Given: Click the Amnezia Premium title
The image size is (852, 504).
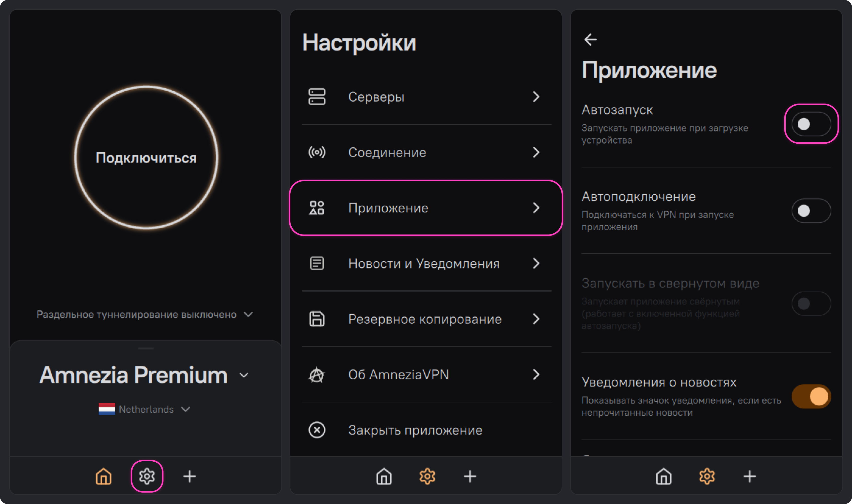Looking at the screenshot, I should (x=134, y=375).
